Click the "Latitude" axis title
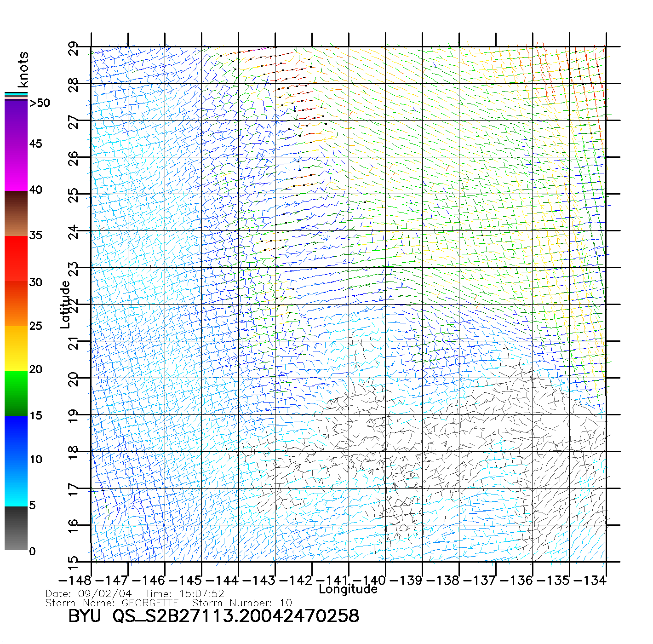The width and height of the screenshot is (653, 644). click(x=65, y=305)
